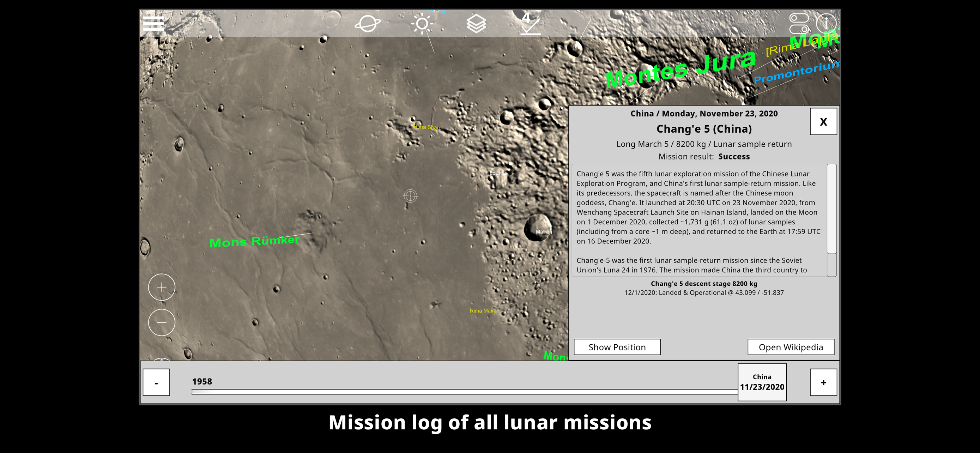Select the Mairan crater label
Screen dimensions: 980x453
click(x=543, y=232)
